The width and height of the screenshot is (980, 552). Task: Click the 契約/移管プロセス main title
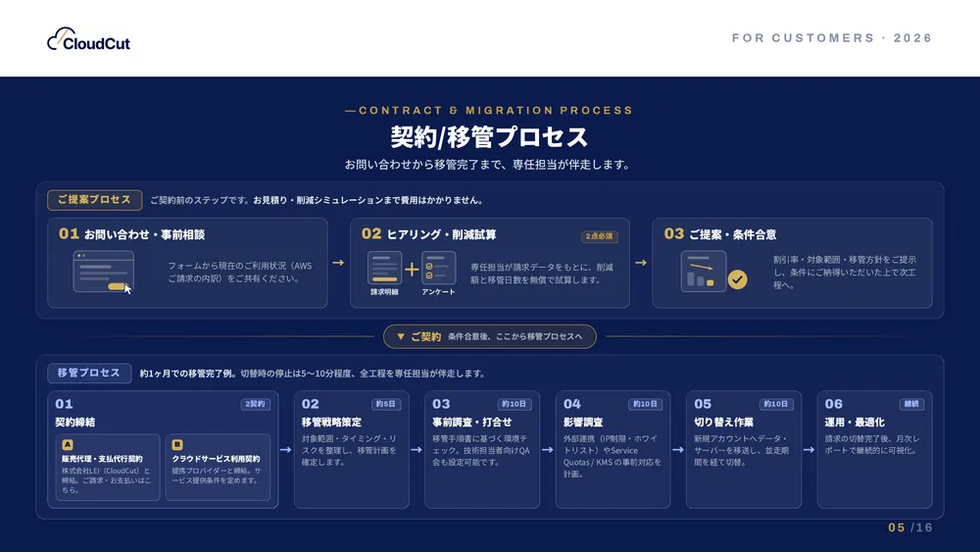tap(489, 137)
